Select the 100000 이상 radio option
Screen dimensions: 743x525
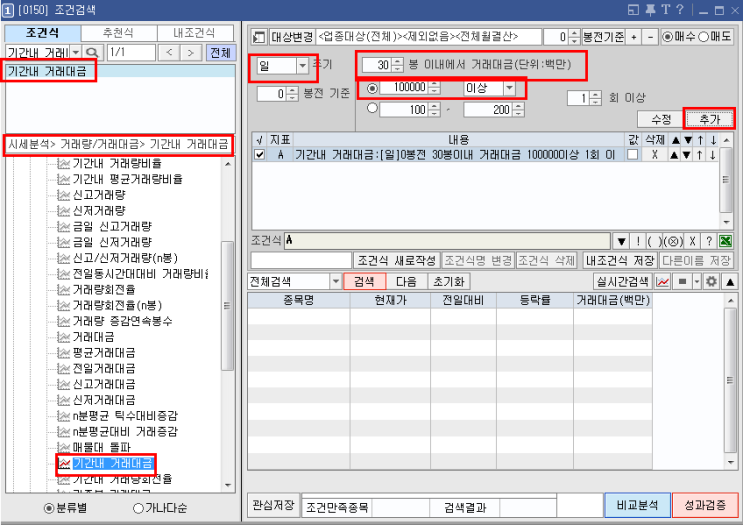click(372, 88)
